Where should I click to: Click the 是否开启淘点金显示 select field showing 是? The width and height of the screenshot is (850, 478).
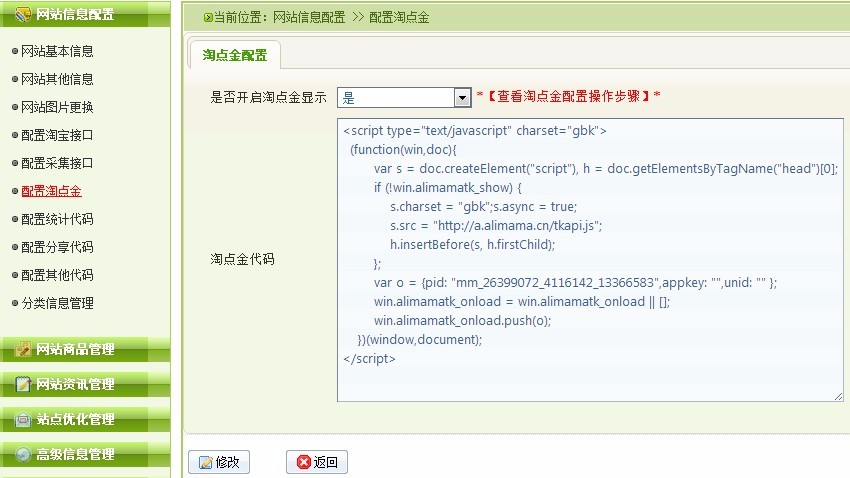pos(403,98)
